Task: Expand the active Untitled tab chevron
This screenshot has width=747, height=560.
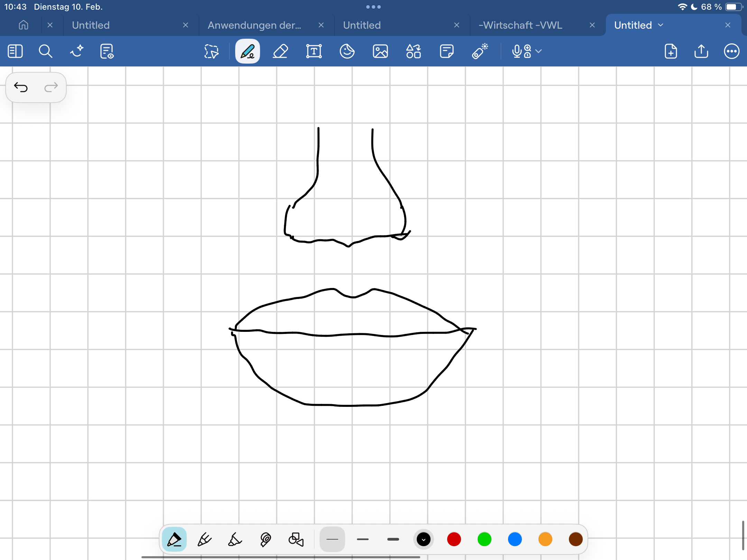Action: click(x=661, y=25)
